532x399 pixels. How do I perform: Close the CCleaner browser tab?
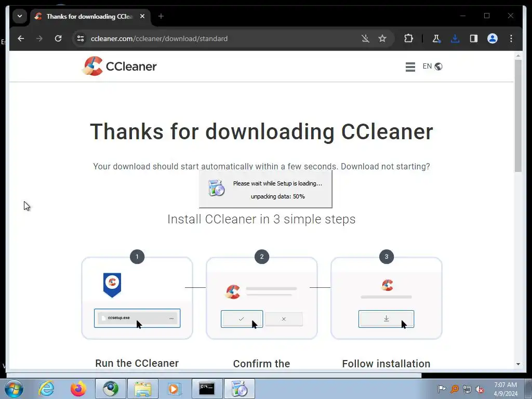pyautogui.click(x=142, y=16)
